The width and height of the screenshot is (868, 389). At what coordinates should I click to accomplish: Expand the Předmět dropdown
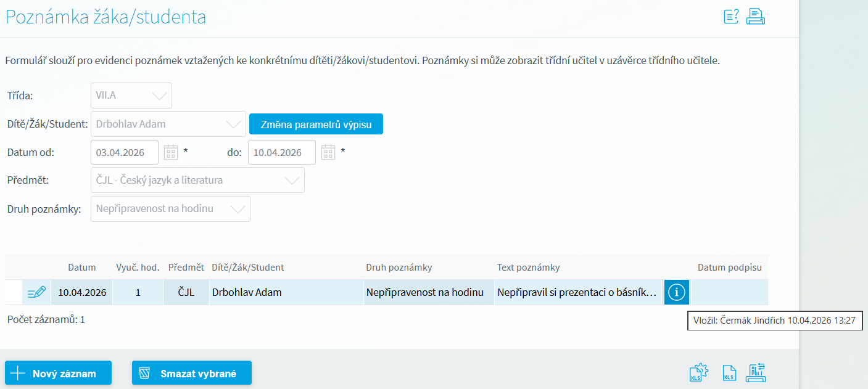(197, 181)
